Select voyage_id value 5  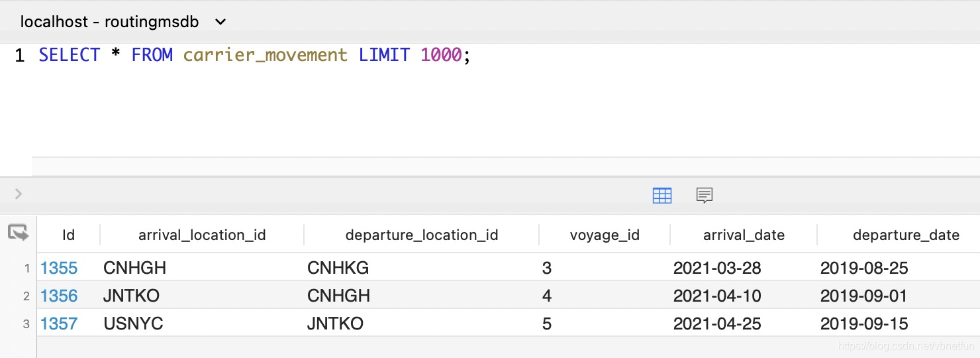click(x=547, y=324)
